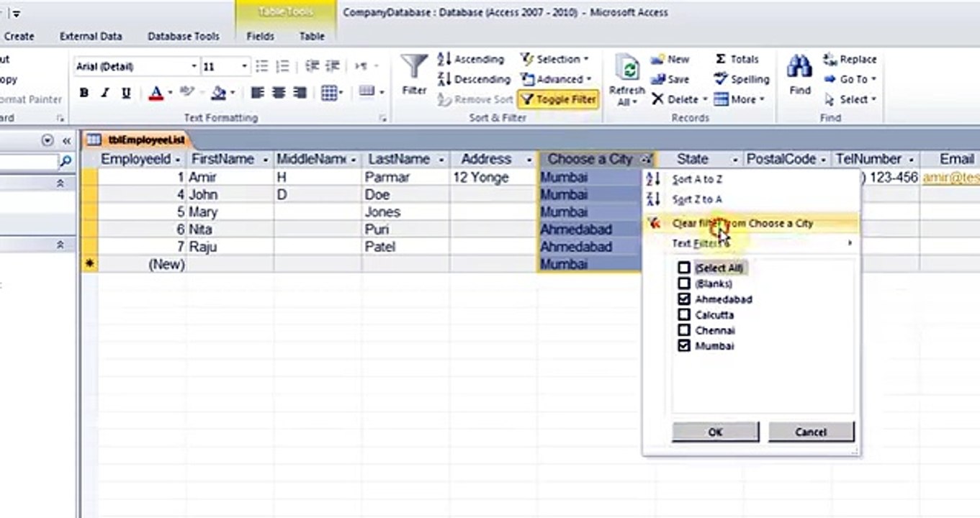The height and width of the screenshot is (518, 980).
Task: Apply Underline formatting
Action: point(126,93)
